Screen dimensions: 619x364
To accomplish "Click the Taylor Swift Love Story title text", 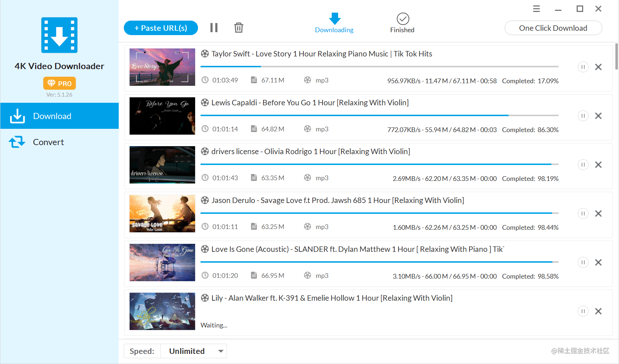I will 322,54.
